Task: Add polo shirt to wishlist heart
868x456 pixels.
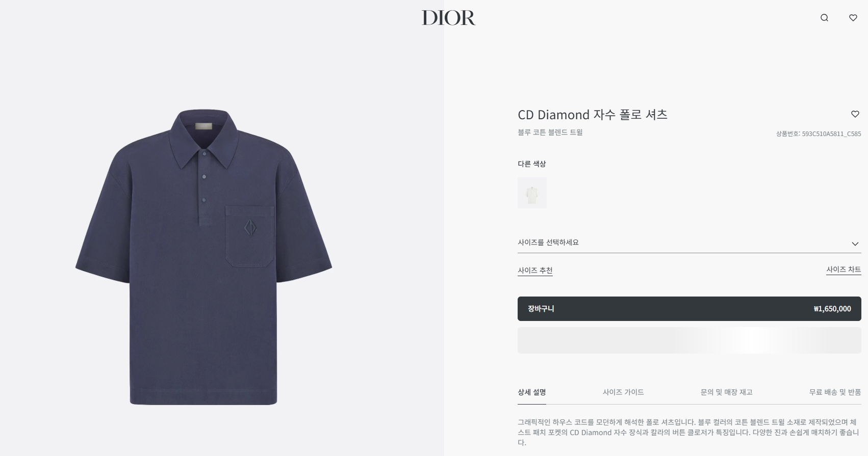Action: (x=855, y=114)
